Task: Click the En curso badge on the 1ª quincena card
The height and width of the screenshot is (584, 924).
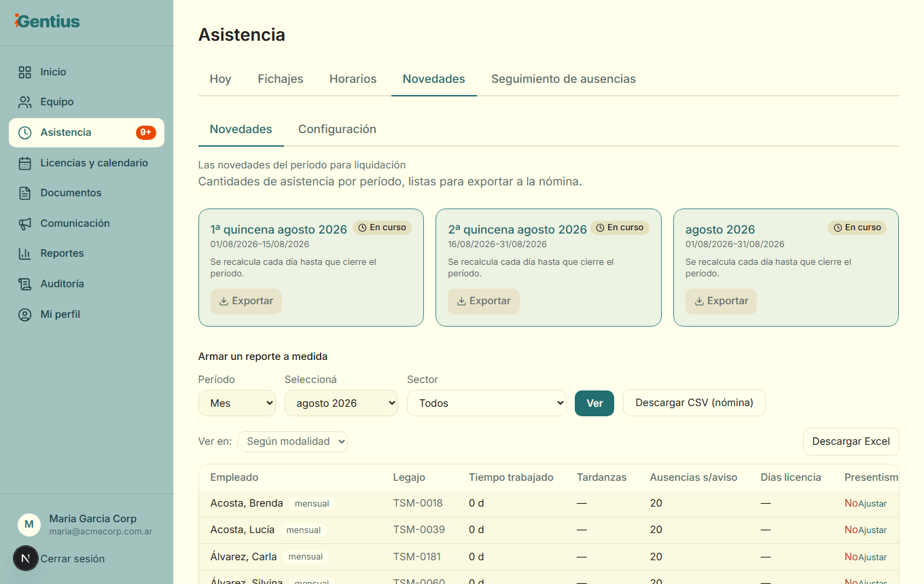Action: point(382,227)
